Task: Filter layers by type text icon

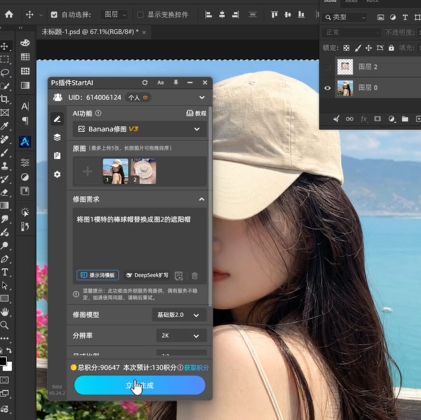Action: [x=405, y=17]
